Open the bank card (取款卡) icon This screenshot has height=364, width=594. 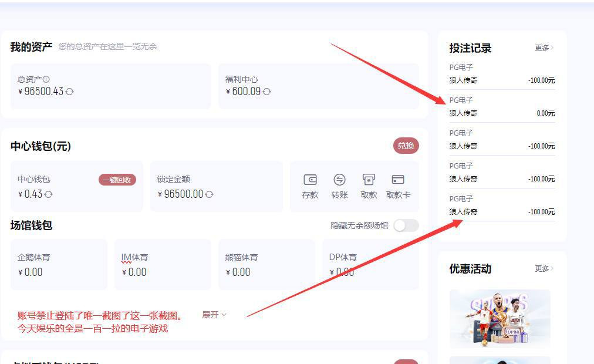tap(398, 180)
